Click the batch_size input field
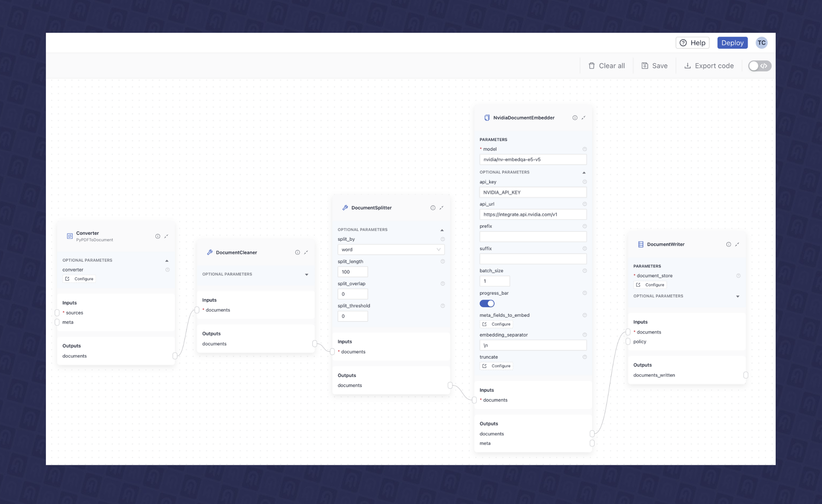The image size is (822, 504). (494, 281)
